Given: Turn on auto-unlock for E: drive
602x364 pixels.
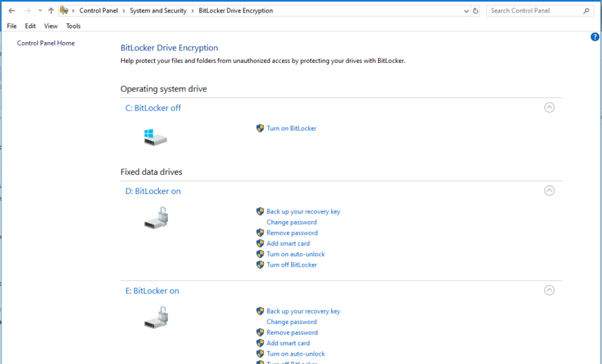Looking at the screenshot, I should tap(295, 354).
